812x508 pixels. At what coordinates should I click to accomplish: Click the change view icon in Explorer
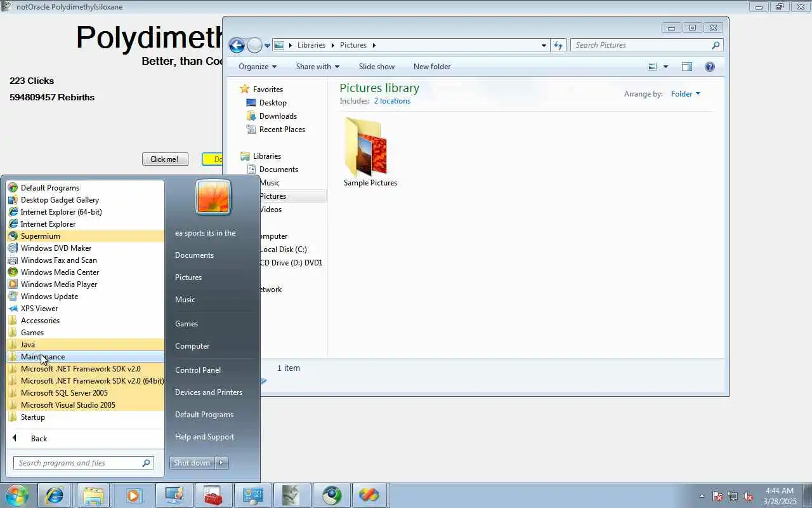tap(652, 67)
